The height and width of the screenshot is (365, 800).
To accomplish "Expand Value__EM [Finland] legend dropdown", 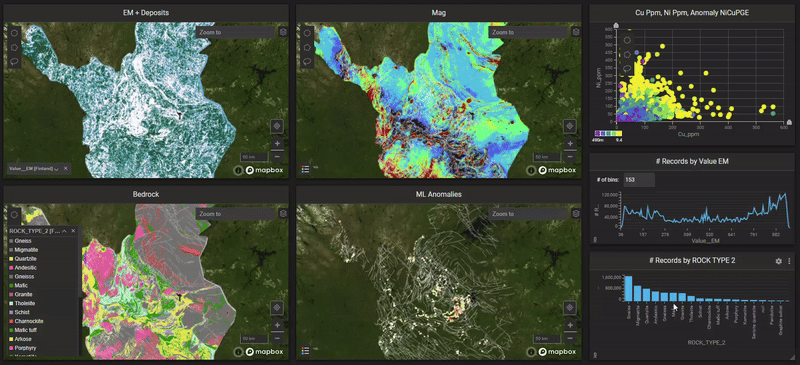I will click(x=55, y=168).
